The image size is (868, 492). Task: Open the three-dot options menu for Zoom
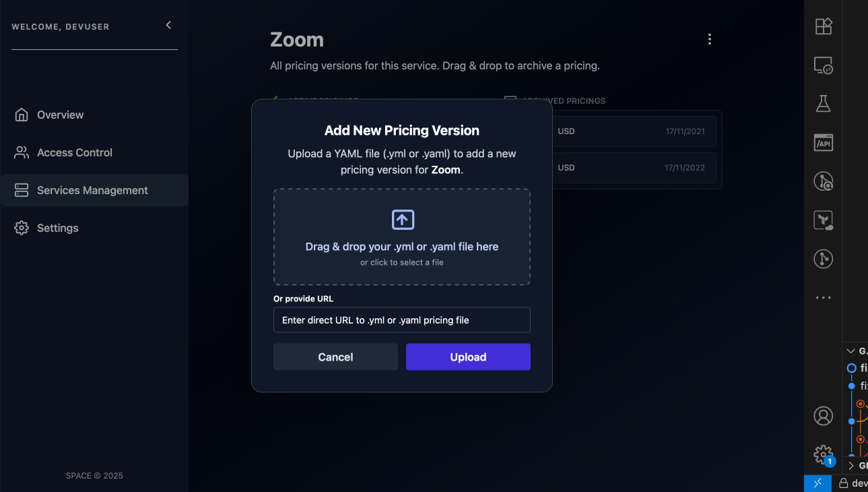click(x=709, y=39)
